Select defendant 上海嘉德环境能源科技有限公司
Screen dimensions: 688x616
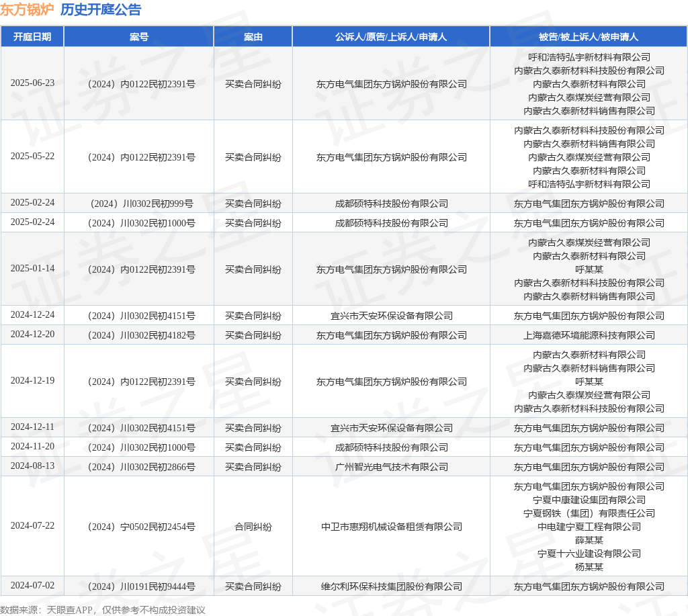click(x=589, y=335)
